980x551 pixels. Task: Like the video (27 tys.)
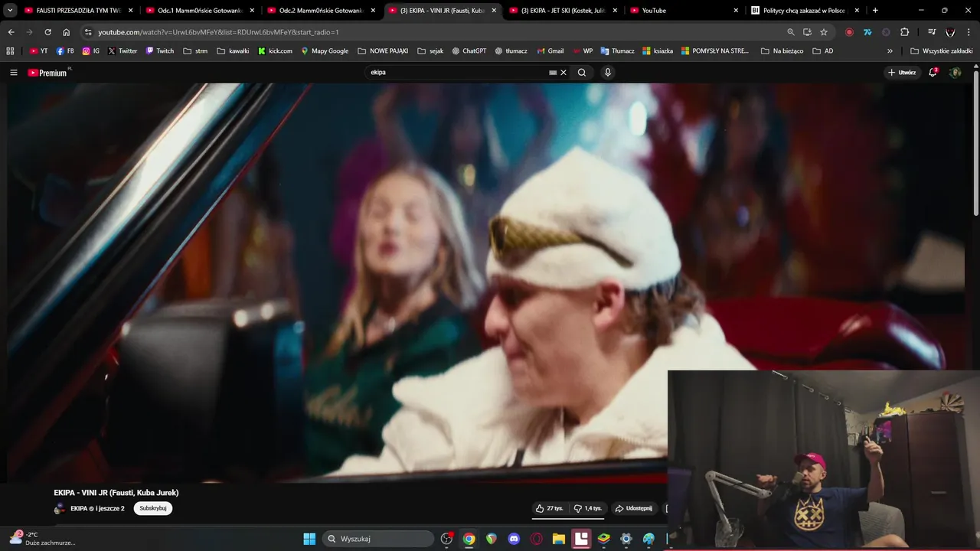click(x=550, y=508)
